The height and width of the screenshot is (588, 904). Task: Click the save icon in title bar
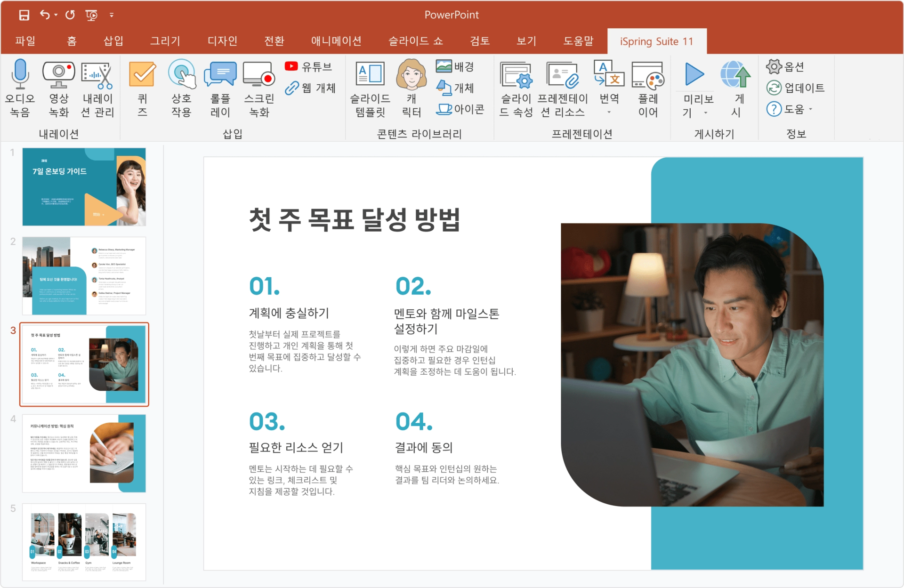click(24, 15)
